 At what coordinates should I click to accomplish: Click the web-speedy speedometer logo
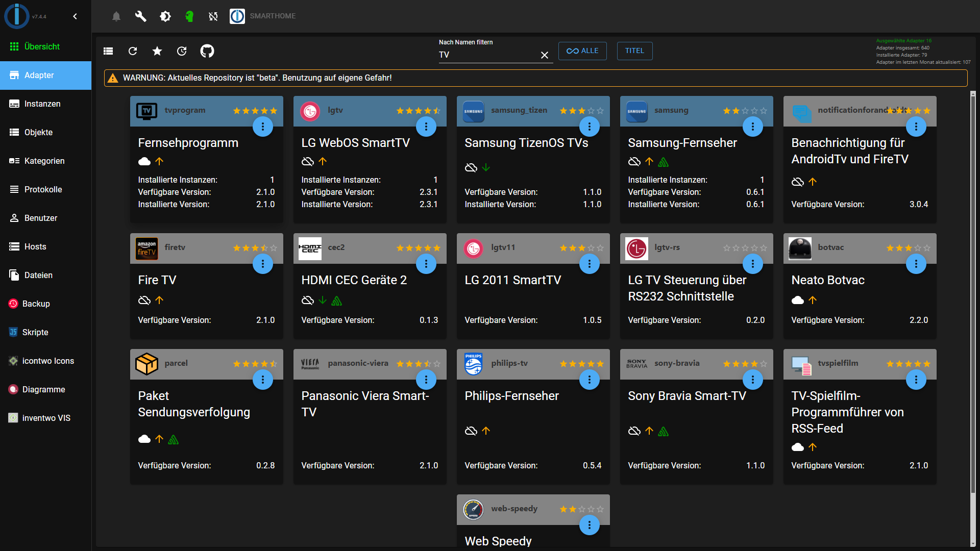[x=474, y=509]
